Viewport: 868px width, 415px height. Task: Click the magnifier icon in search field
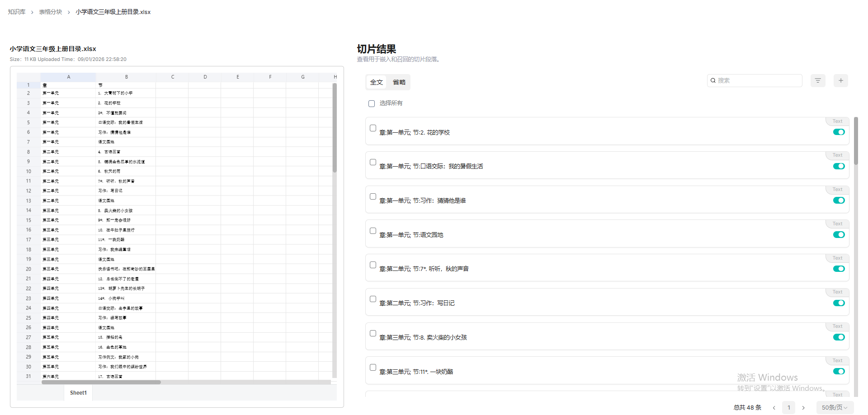713,80
